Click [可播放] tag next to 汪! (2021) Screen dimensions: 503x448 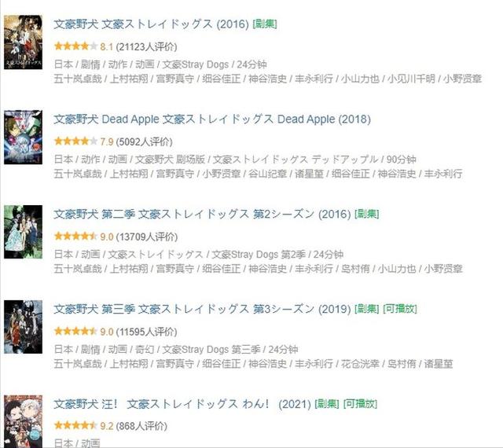(x=360, y=404)
